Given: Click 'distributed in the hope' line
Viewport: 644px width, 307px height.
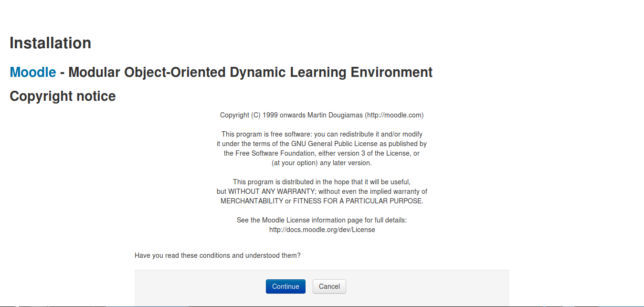Looking at the screenshot, I should pos(322,182).
